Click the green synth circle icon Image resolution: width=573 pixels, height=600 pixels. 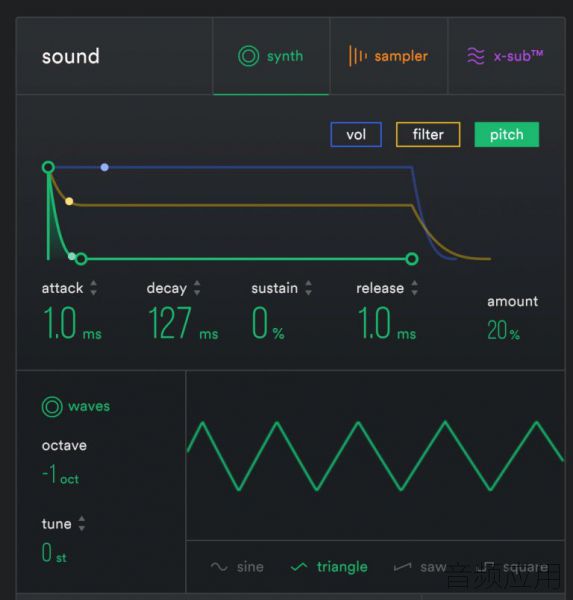[248, 56]
